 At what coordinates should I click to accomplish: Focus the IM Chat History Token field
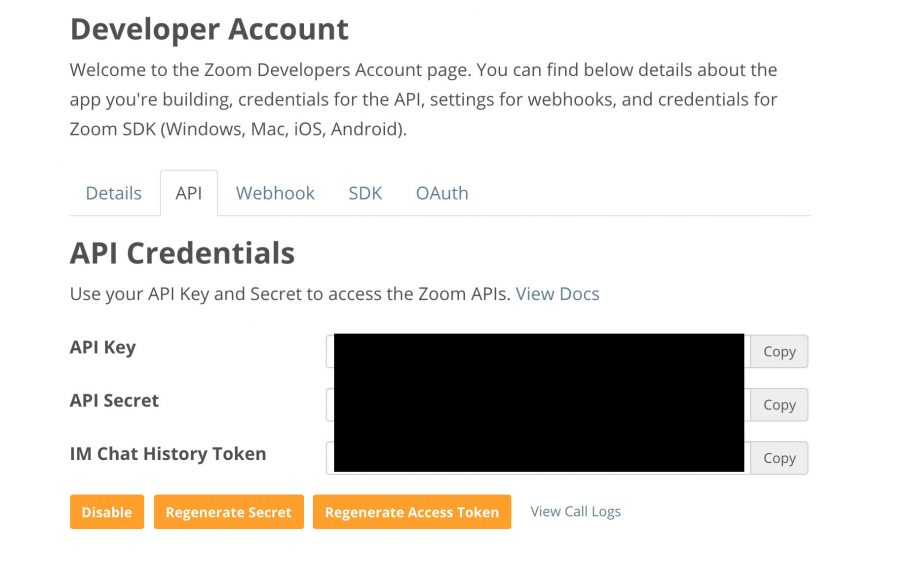click(538, 458)
